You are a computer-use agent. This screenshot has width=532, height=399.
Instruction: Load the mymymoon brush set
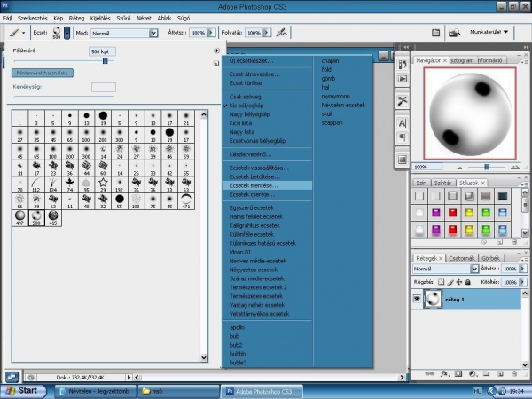(335, 97)
